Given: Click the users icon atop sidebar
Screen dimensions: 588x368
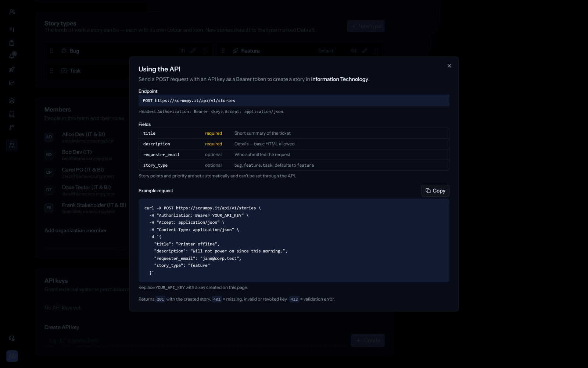Looking at the screenshot, I should [x=12, y=12].
